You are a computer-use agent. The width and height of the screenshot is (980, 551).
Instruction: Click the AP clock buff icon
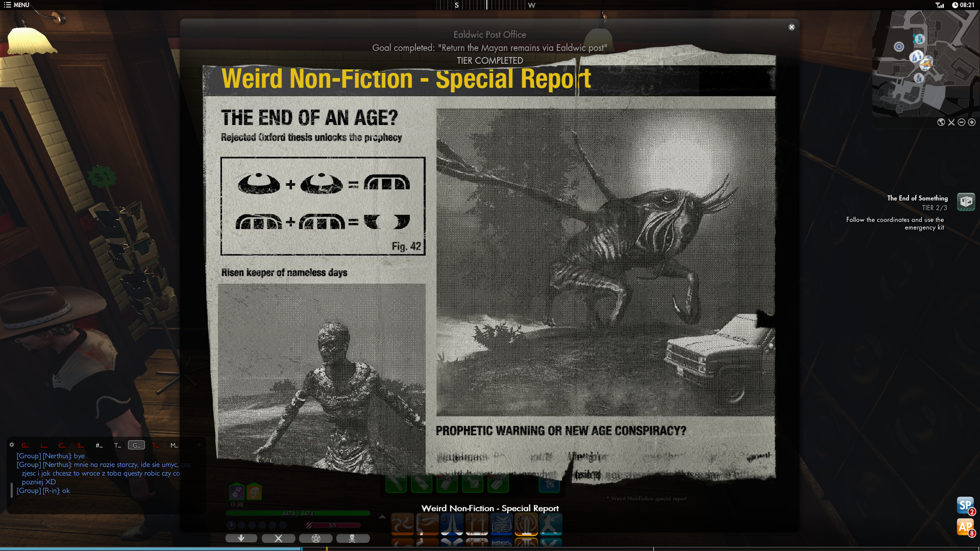point(236,491)
